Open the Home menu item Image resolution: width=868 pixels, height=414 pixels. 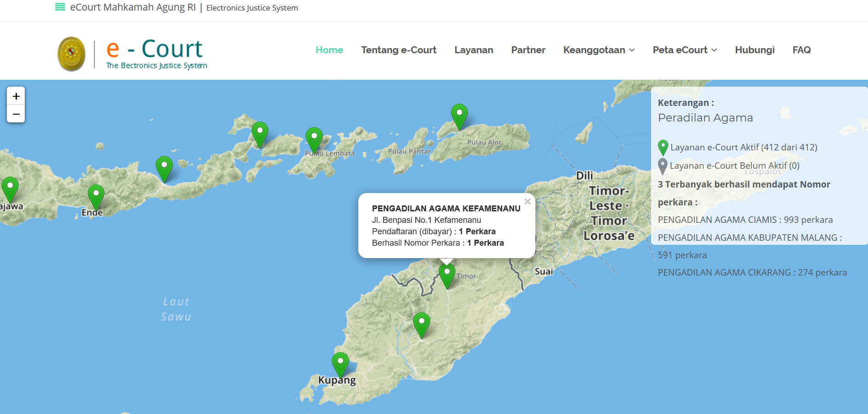(x=329, y=50)
